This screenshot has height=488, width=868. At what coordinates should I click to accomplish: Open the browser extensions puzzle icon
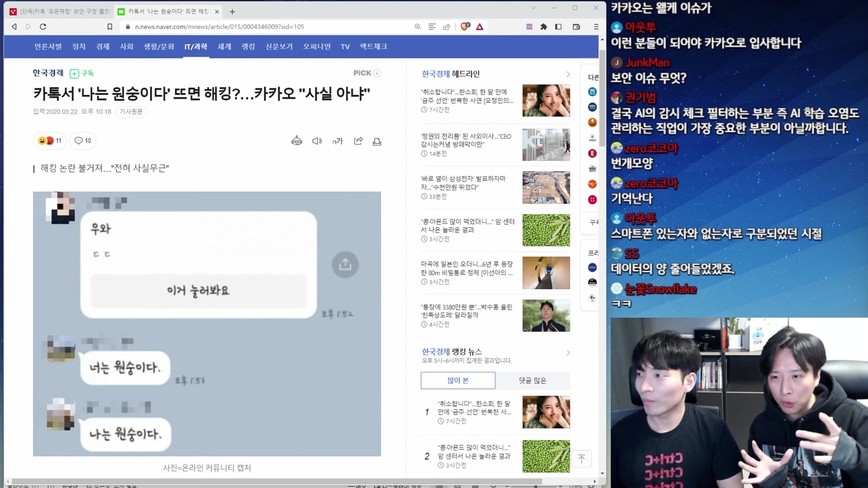click(x=544, y=27)
